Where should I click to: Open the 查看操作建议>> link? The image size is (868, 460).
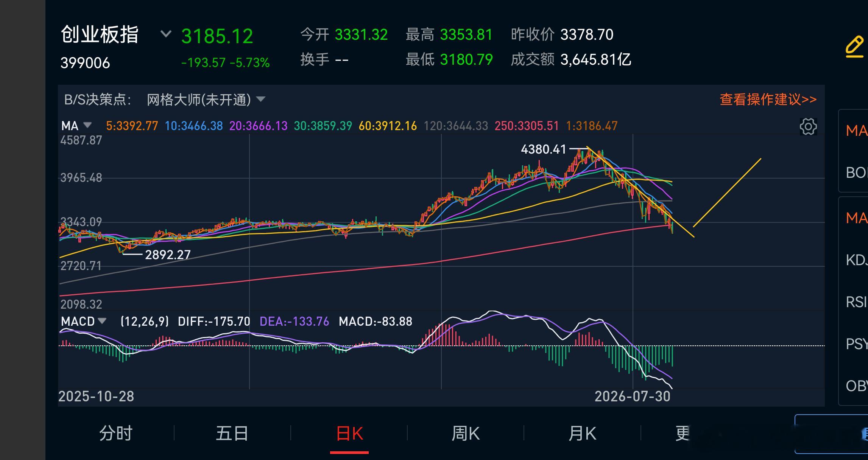[768, 99]
